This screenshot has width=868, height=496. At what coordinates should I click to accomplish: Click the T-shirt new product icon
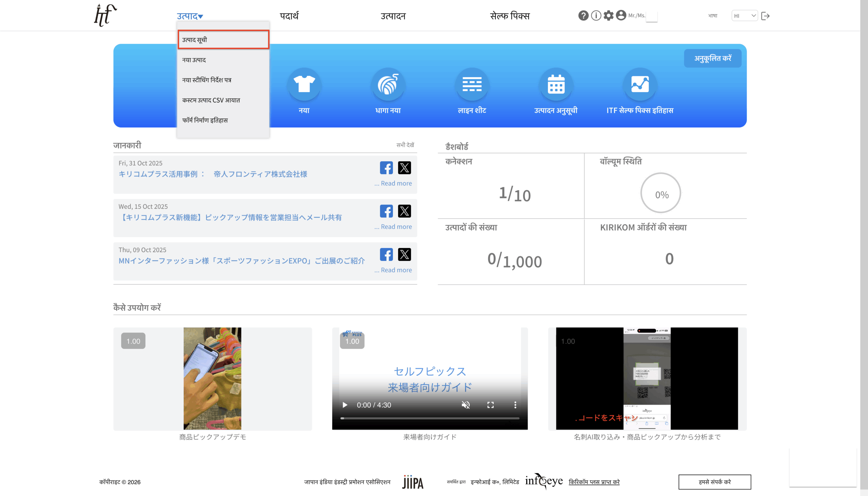pos(304,84)
